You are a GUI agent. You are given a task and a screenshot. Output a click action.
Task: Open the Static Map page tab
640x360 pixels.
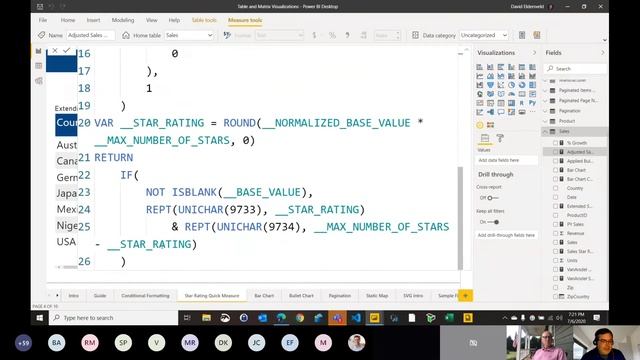[377, 296]
